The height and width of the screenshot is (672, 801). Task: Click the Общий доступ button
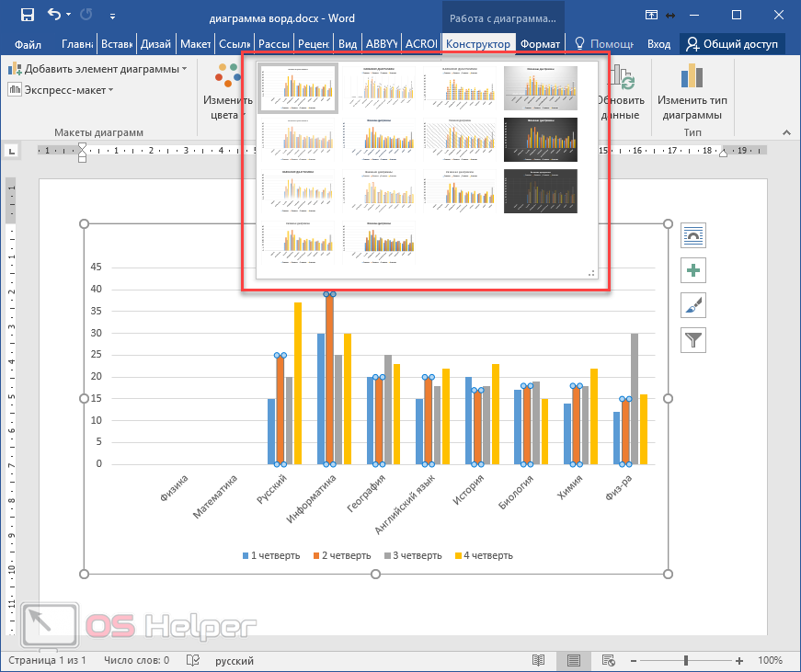(732, 43)
